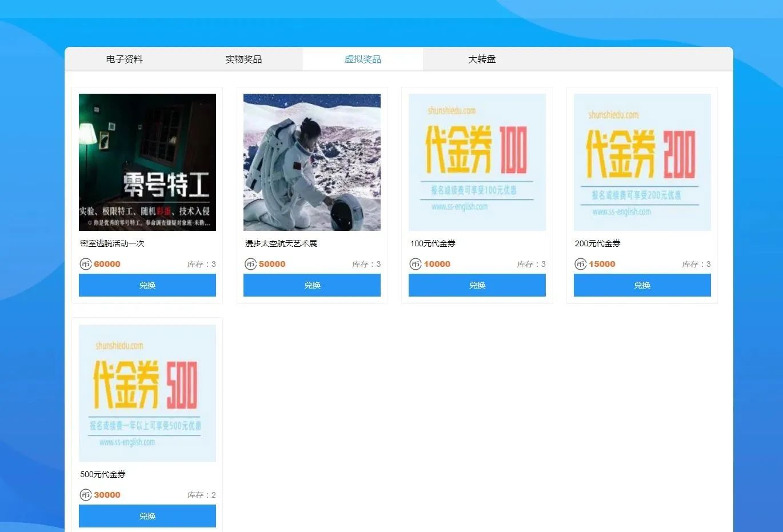This screenshot has height=532, width=783.
Task: Redeem the 密室逃脱活动一次 prize
Action: pyautogui.click(x=147, y=285)
